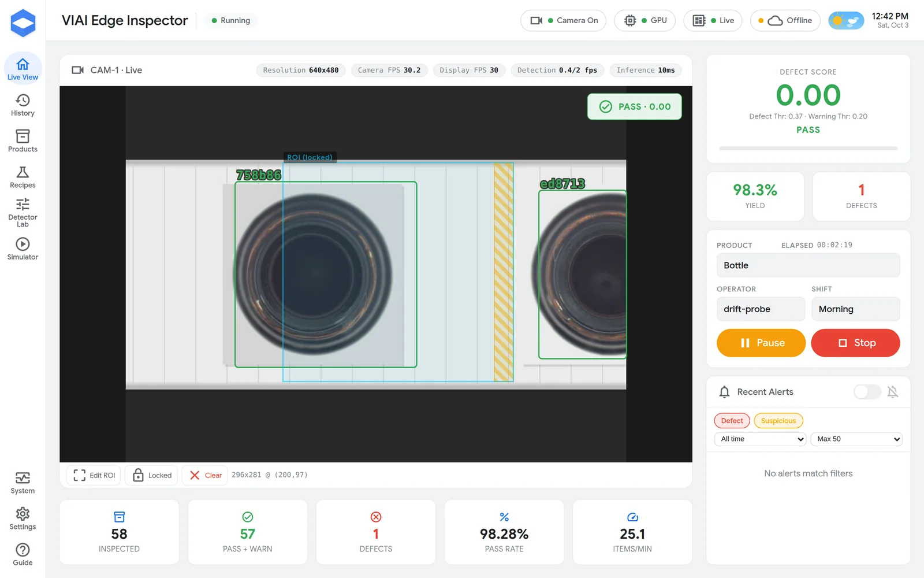This screenshot has width=924, height=578.
Task: Open the Recipes section
Action: pos(23,177)
